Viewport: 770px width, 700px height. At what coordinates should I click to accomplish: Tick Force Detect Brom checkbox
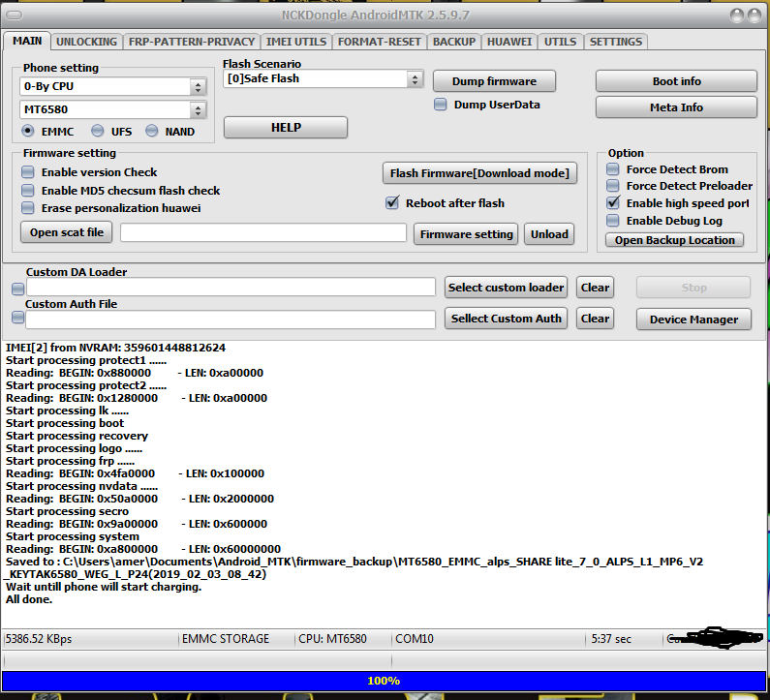point(613,169)
